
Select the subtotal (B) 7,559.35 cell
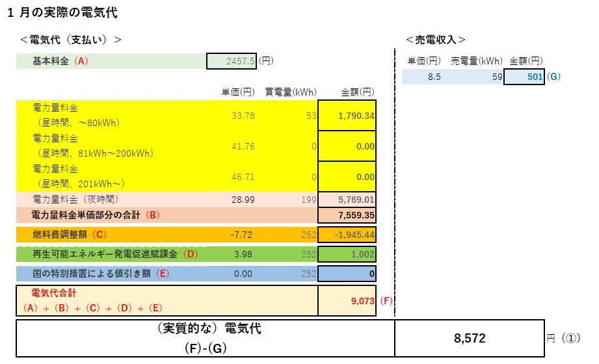tap(347, 215)
